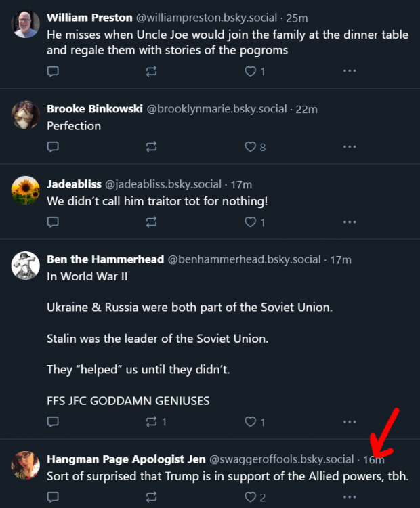
Task: Repost William Preston's post
Action: tap(151, 71)
